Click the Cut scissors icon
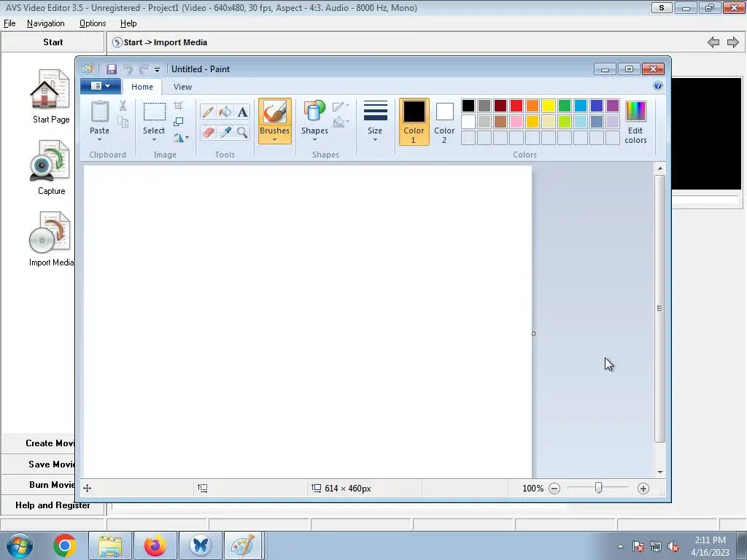 click(x=123, y=105)
